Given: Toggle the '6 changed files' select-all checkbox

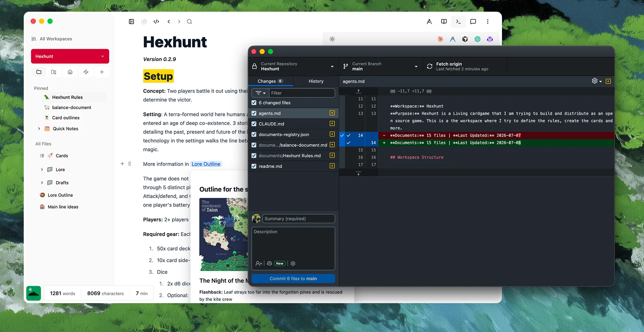Looking at the screenshot, I should point(254,103).
